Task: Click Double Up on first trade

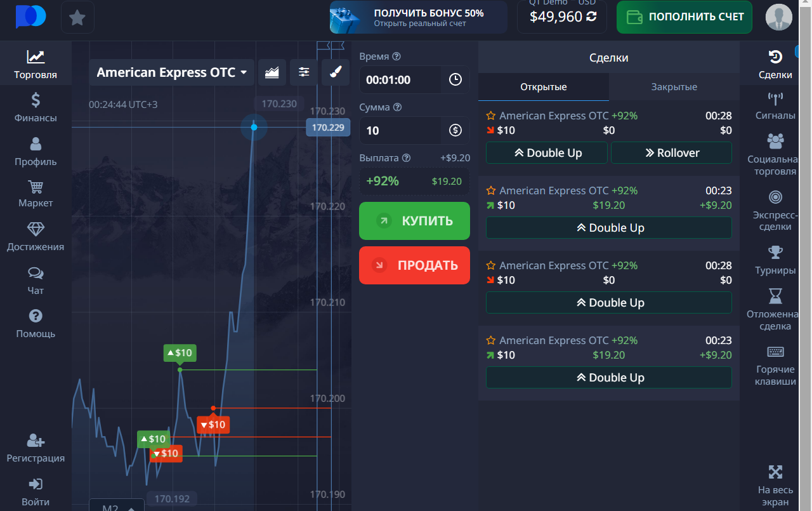Action: point(547,153)
